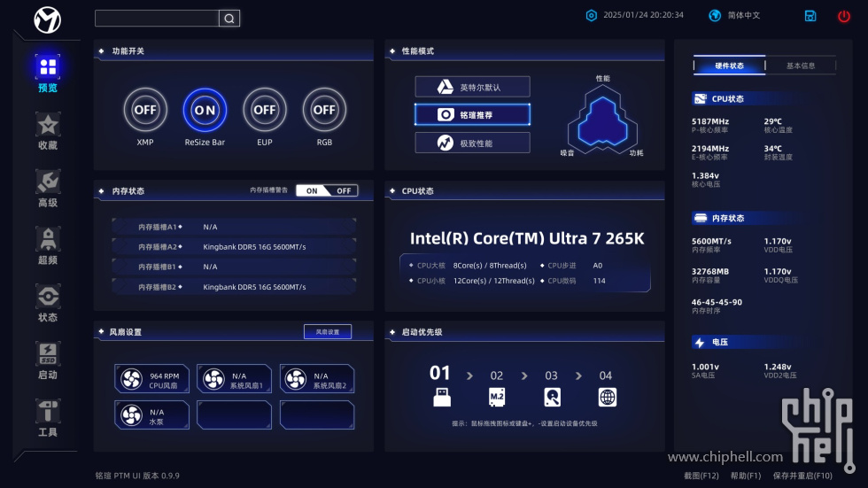The height and width of the screenshot is (488, 868).
Task: Set 内存插槽警告 to ON
Action: pos(312,191)
